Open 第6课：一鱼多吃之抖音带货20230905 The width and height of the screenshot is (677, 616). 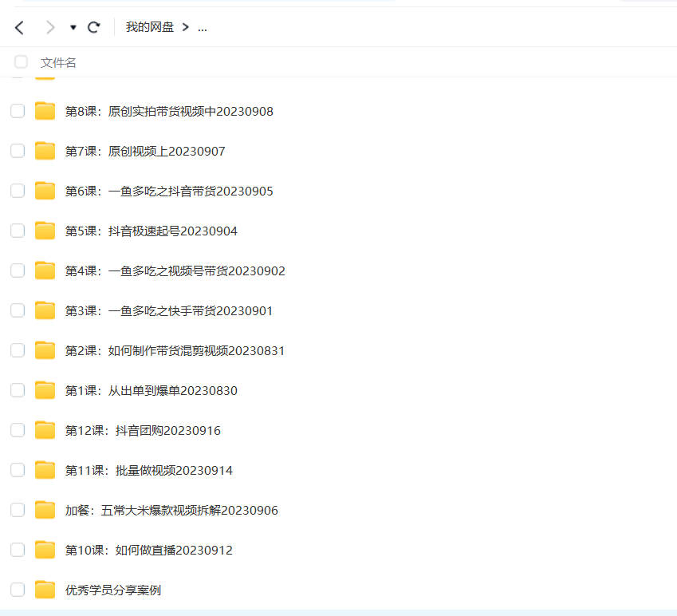[169, 191]
